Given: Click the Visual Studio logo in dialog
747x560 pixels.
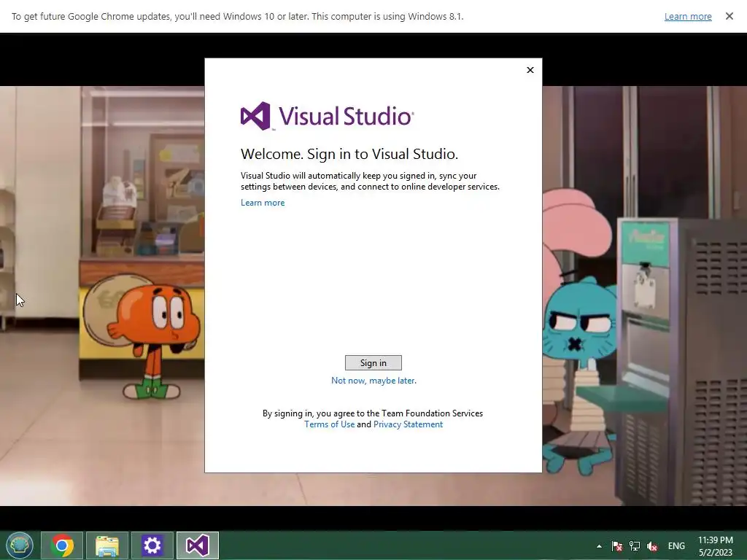Looking at the screenshot, I should coord(328,116).
